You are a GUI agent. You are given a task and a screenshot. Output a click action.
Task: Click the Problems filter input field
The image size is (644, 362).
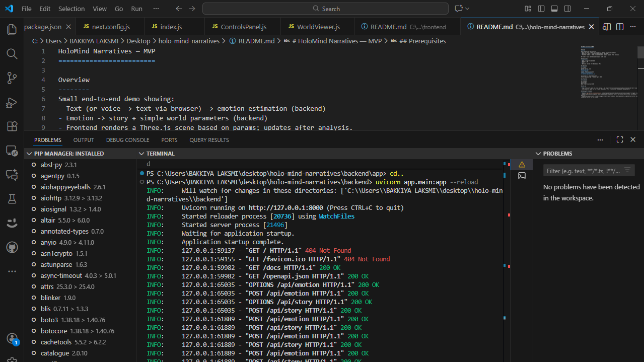583,171
